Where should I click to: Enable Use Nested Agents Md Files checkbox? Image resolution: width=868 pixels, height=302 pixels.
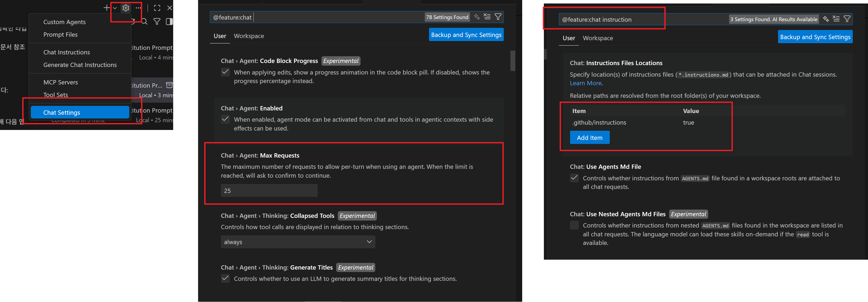(x=574, y=225)
